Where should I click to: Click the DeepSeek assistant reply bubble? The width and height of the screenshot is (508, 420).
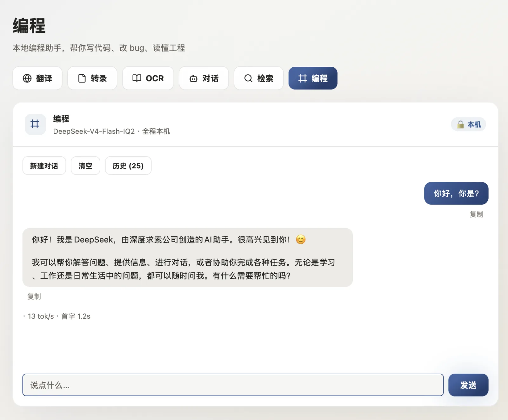coord(188,257)
